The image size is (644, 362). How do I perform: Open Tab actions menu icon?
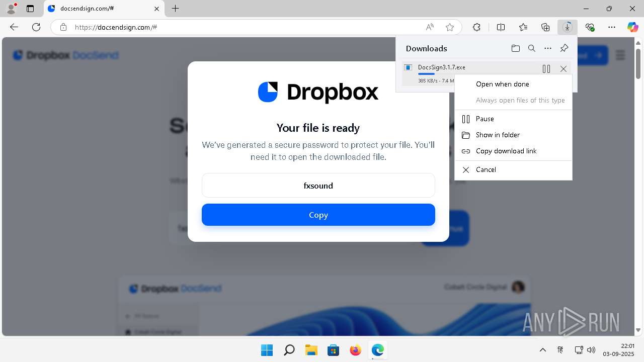30,9
